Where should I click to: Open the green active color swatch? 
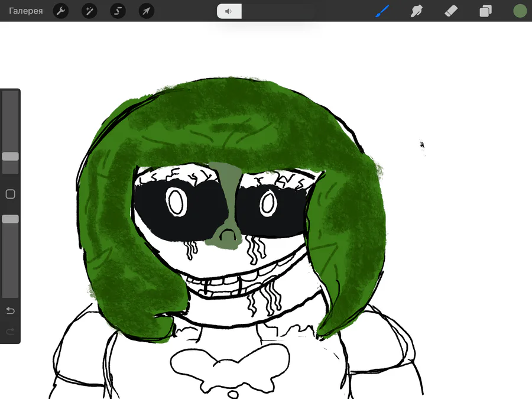520,11
